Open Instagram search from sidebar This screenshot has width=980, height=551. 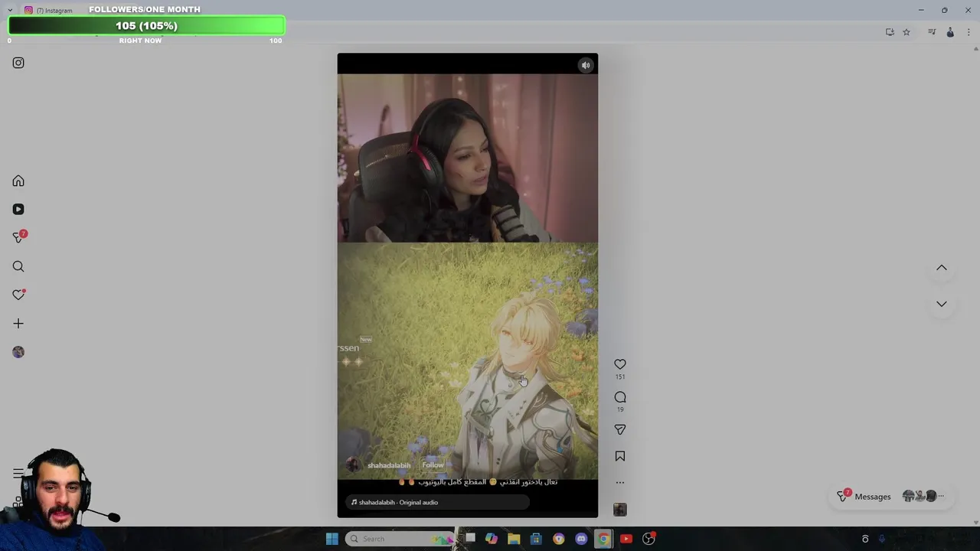point(18,266)
